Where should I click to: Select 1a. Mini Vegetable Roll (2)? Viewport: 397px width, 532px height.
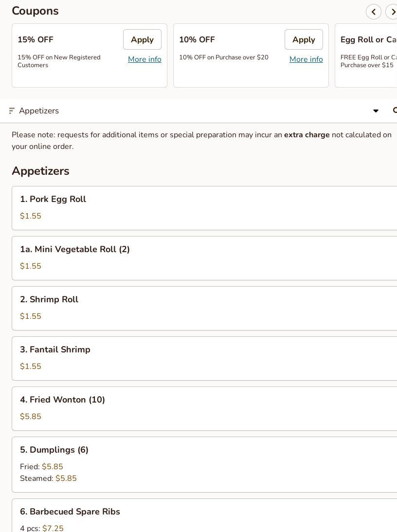coord(204,258)
